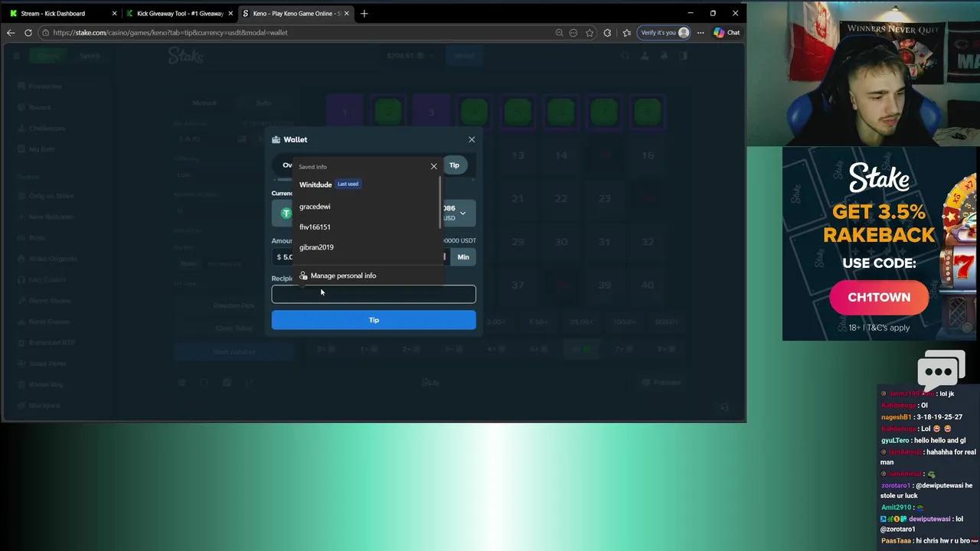Go back using browser back arrow
The width and height of the screenshot is (980, 551).
[11, 33]
